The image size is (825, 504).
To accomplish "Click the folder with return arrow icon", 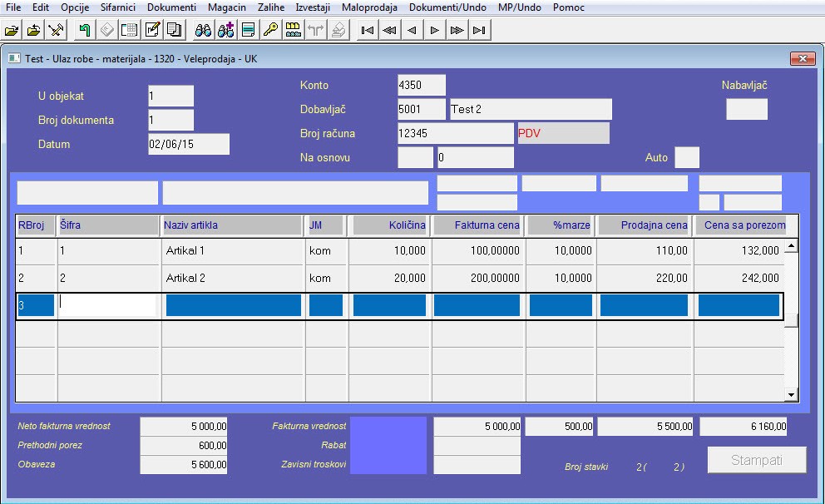I will pyautogui.click(x=33, y=30).
